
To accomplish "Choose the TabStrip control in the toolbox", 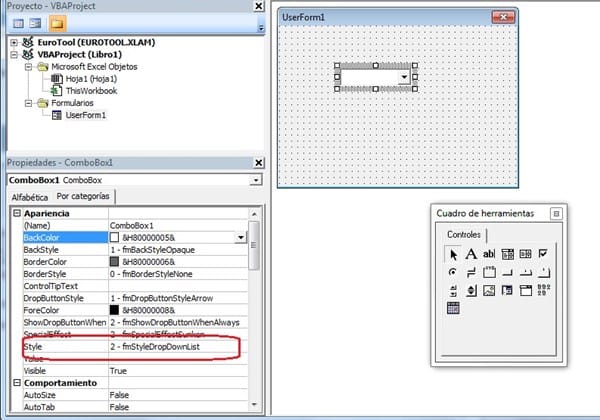I will coord(525,273).
